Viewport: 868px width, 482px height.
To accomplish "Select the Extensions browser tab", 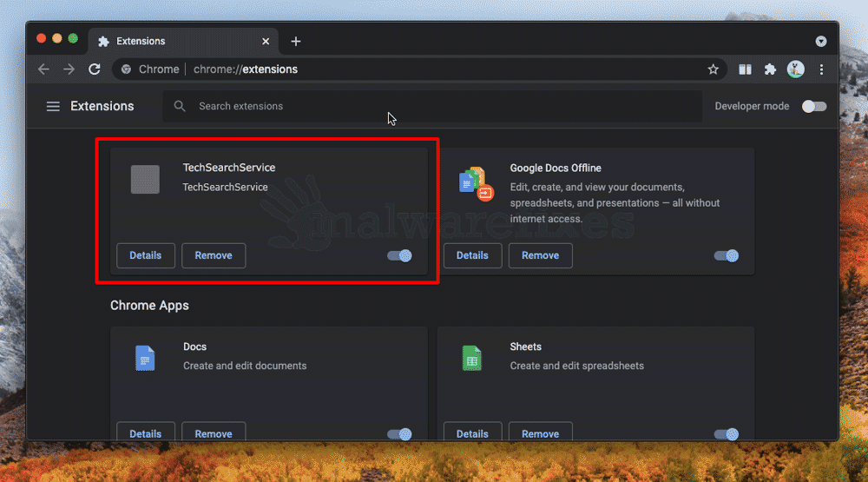I will tap(182, 41).
